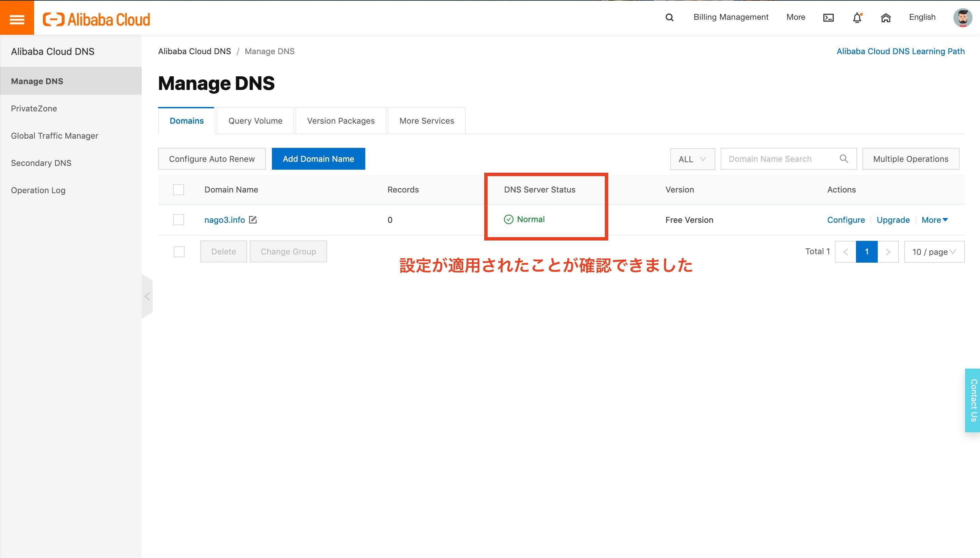Click the records count "0" cell

[390, 220]
